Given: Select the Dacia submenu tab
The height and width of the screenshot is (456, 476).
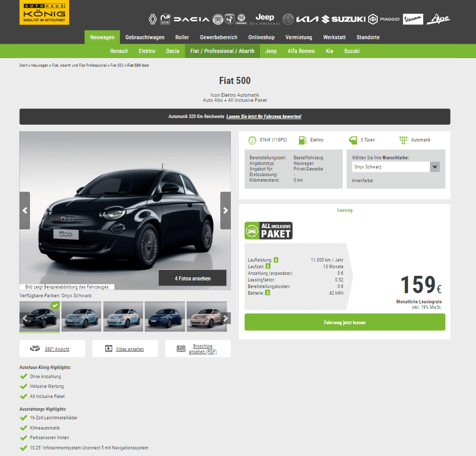Looking at the screenshot, I should (x=173, y=51).
